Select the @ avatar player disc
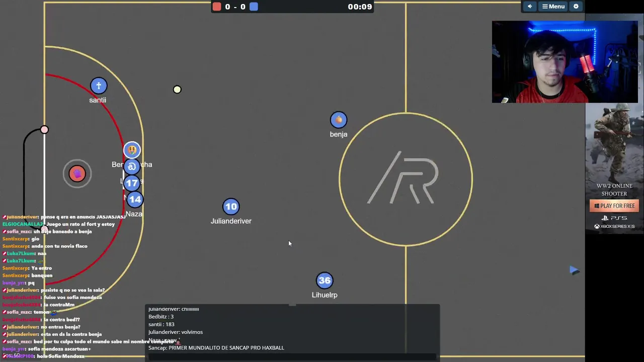The image size is (644, 362). point(132,166)
